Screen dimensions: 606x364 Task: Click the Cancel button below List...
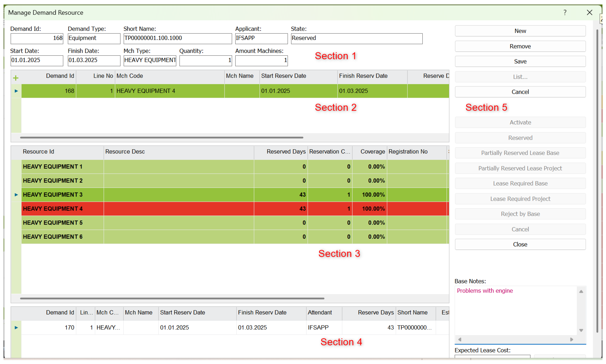click(520, 92)
